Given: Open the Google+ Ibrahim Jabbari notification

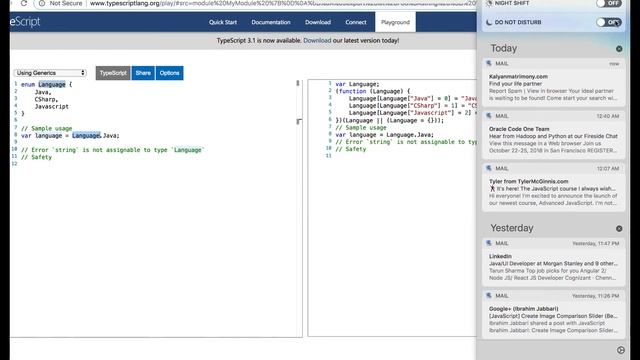Looking at the screenshot, I should [553, 314].
